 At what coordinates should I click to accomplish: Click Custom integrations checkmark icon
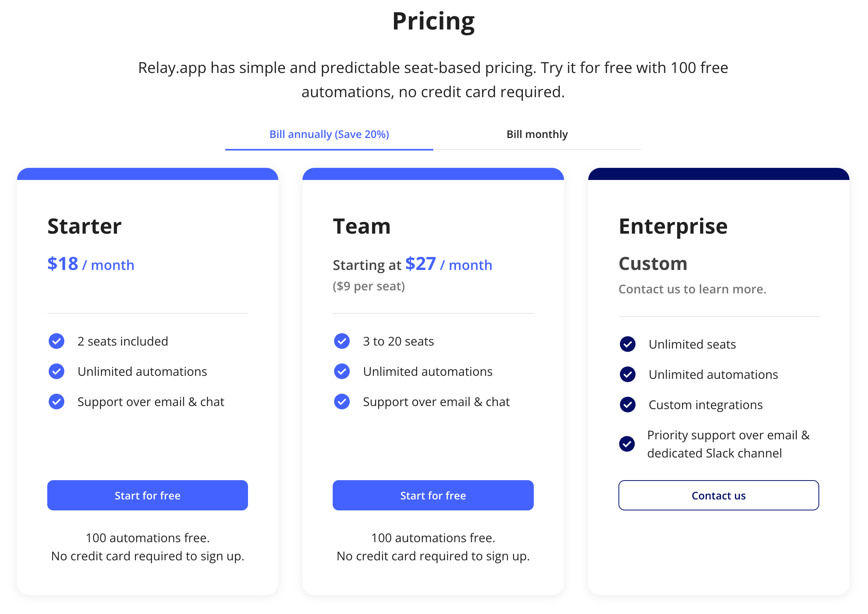[628, 405]
